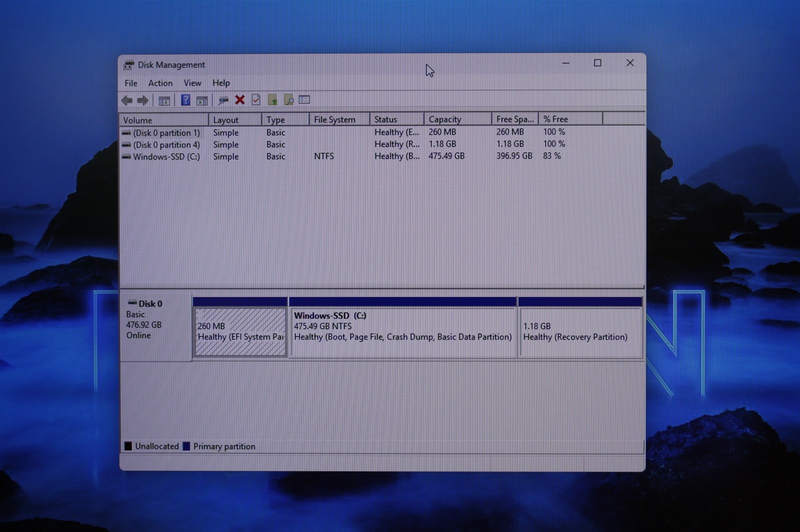Click the drive icon beside Disk 0 partition 1

126,132
